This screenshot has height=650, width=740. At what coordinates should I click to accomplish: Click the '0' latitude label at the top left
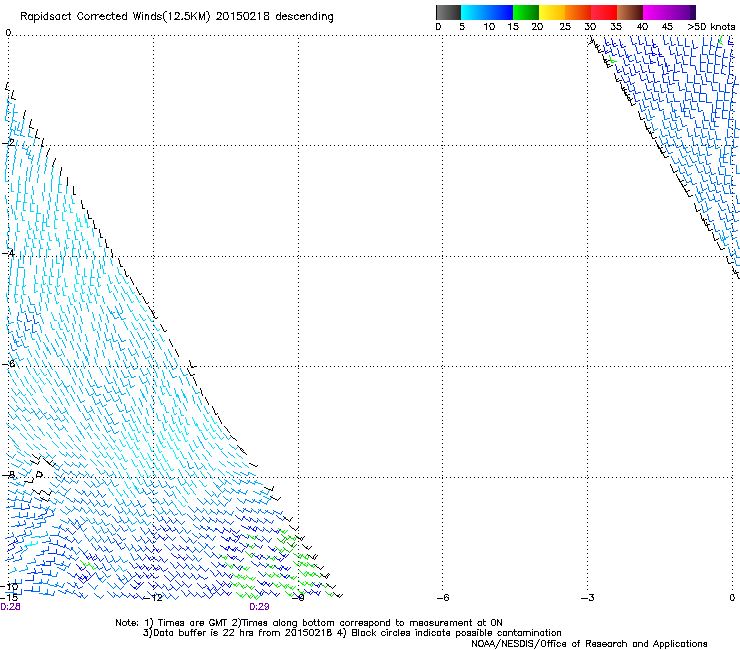8,33
